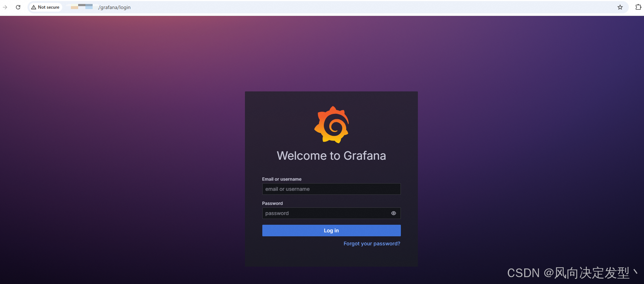Click the Log in button
The image size is (644, 284).
click(x=331, y=231)
